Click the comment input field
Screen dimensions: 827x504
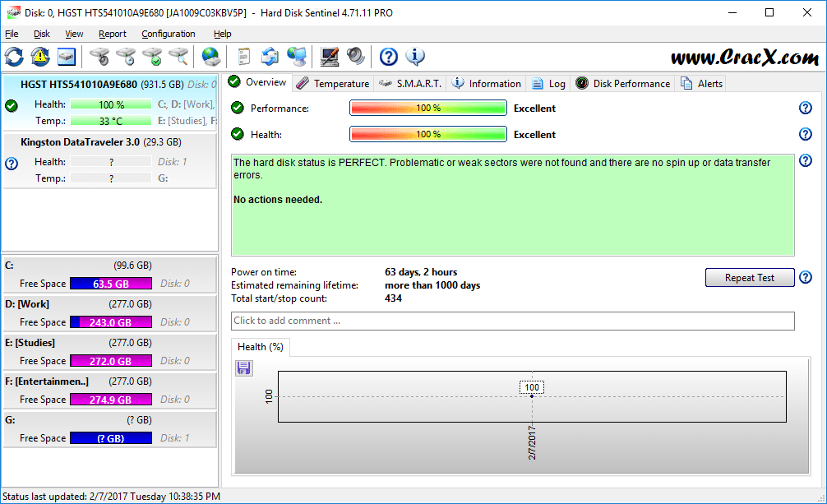pyautogui.click(x=510, y=321)
